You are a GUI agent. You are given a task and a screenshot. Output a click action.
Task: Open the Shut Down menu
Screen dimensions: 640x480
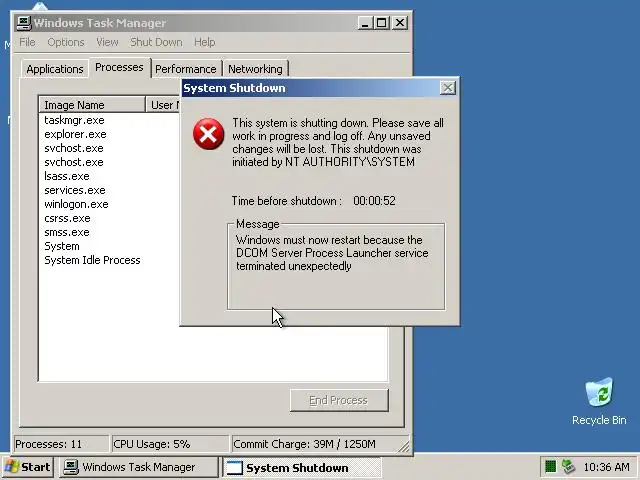pos(156,42)
